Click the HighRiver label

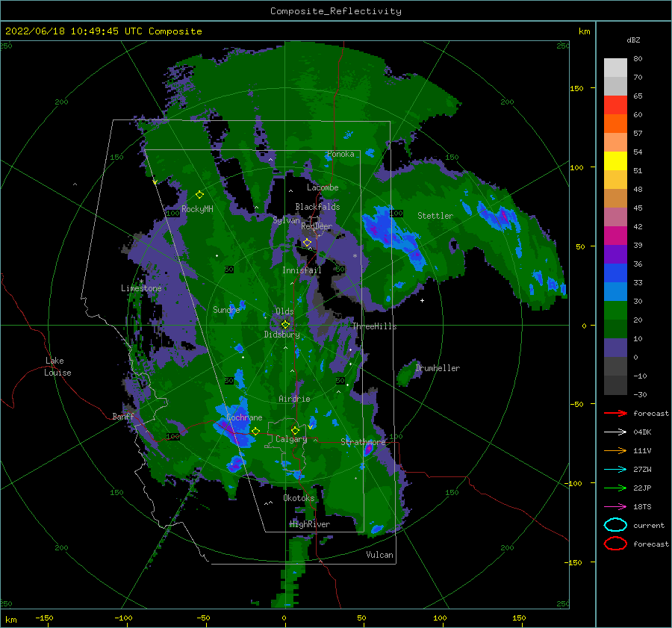tap(310, 524)
